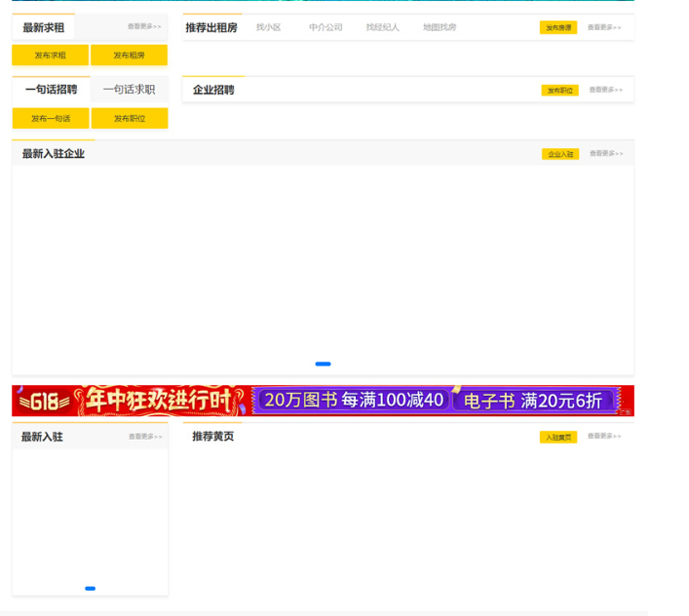Click the 发布房源 button
The height and width of the screenshot is (616, 689).
(558, 28)
